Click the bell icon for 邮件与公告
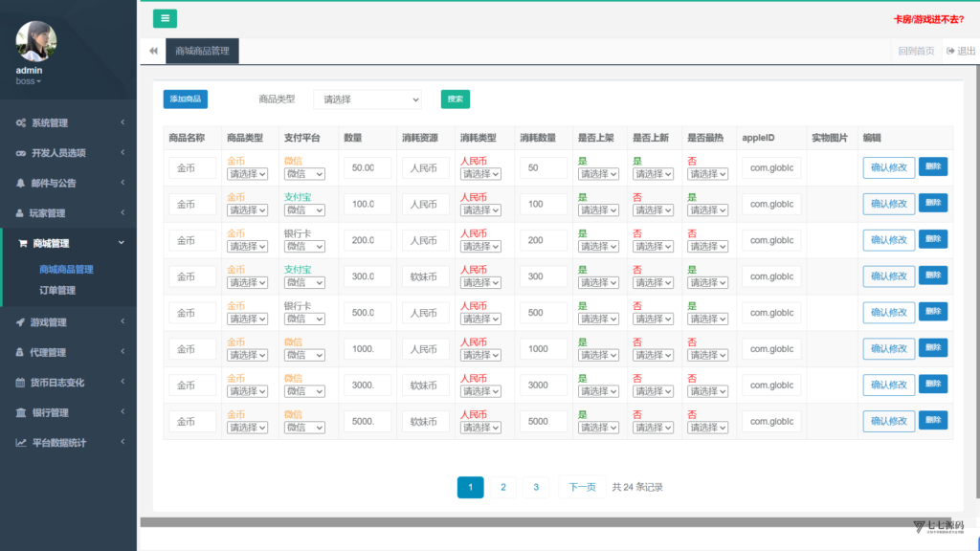 pyautogui.click(x=21, y=183)
